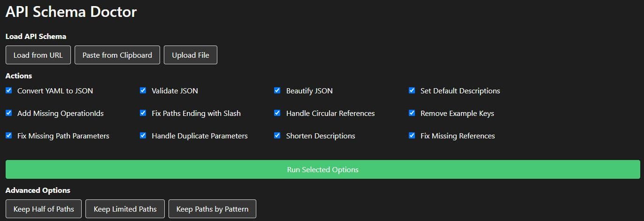
Task: Run Selected Options with green button
Action: pyautogui.click(x=322, y=169)
